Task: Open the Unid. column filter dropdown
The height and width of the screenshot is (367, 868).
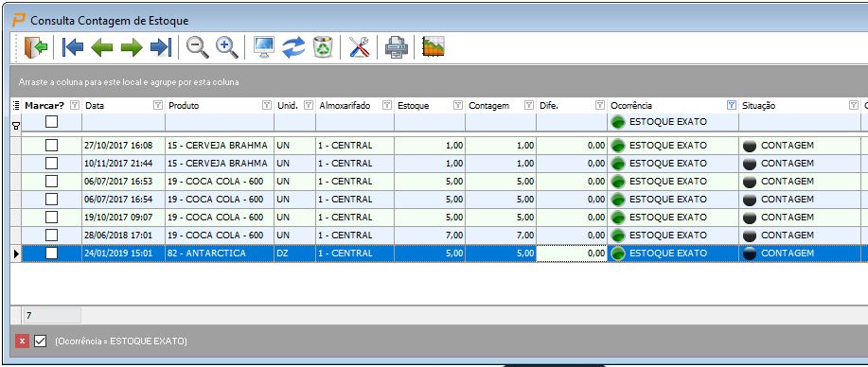Action: (309, 105)
